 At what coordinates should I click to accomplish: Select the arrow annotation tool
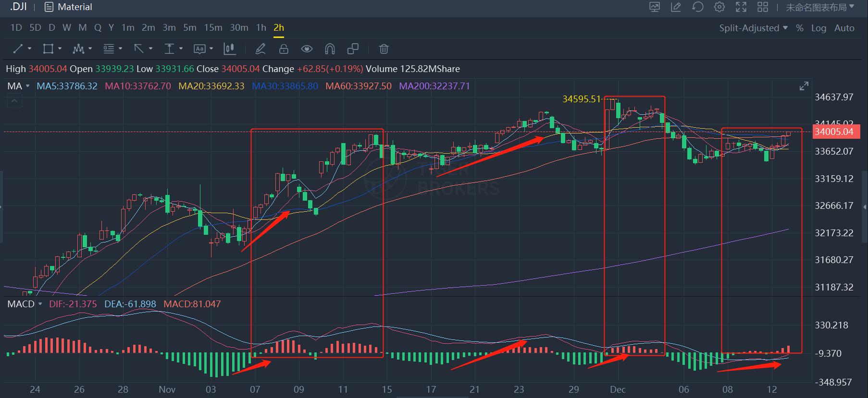point(139,48)
